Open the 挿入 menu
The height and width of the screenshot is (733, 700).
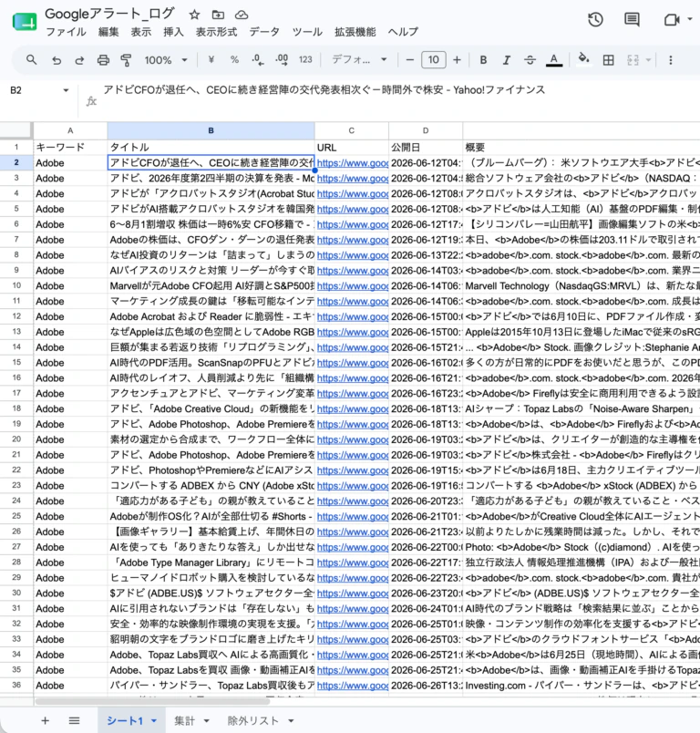coord(173,32)
